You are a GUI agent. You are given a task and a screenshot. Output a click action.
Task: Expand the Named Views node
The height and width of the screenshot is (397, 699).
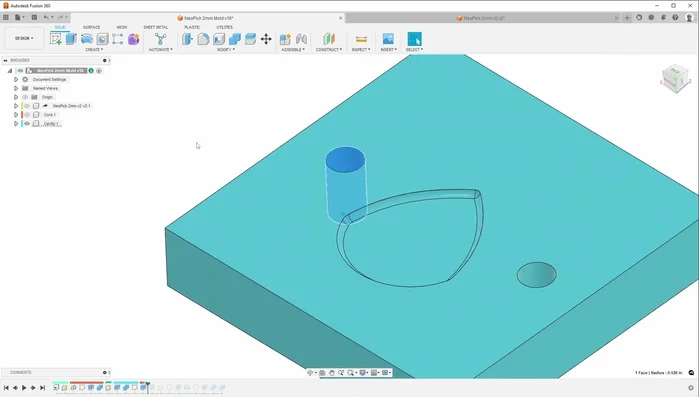pos(16,88)
